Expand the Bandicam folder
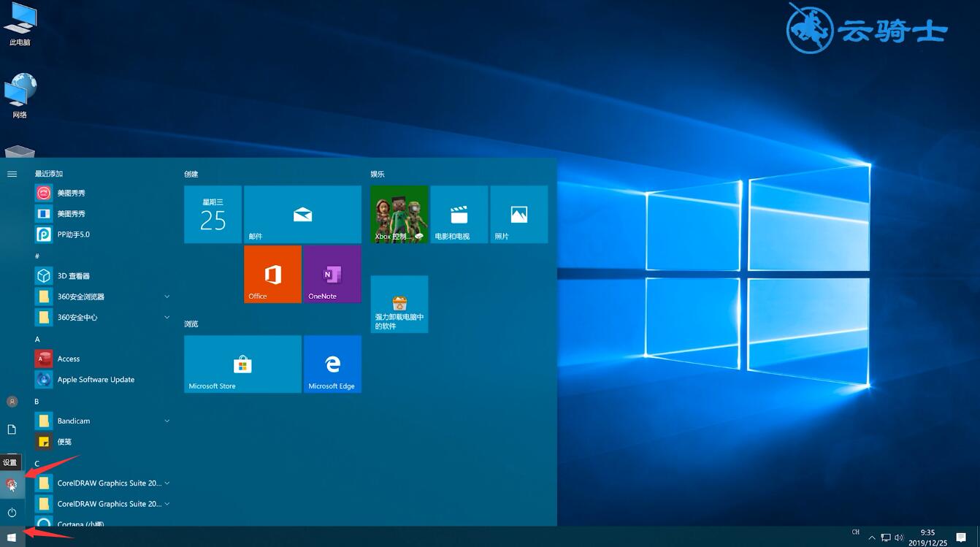 102,421
